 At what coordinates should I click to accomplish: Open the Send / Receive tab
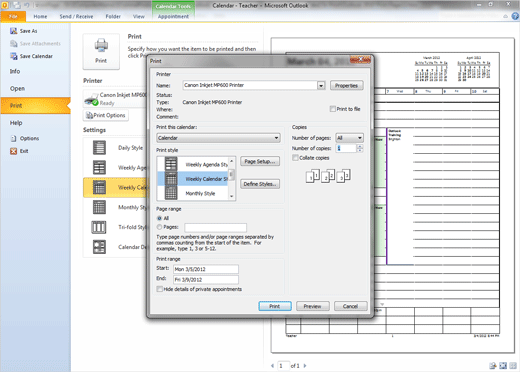tap(76, 16)
